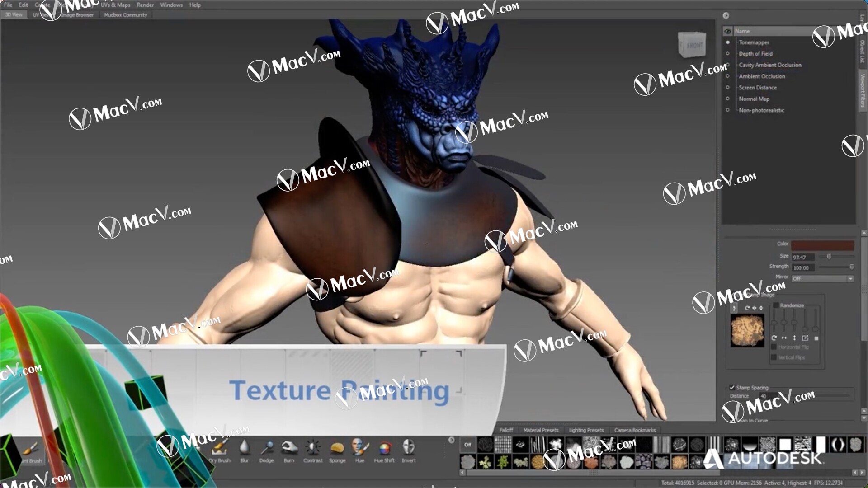Toggle Ambient Occlusion filter visibility

click(x=727, y=76)
